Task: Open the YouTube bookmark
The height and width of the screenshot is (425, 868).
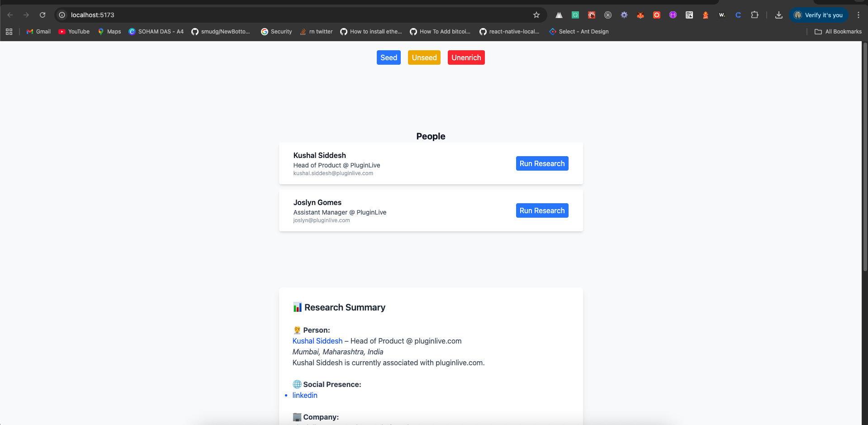Action: click(x=74, y=32)
